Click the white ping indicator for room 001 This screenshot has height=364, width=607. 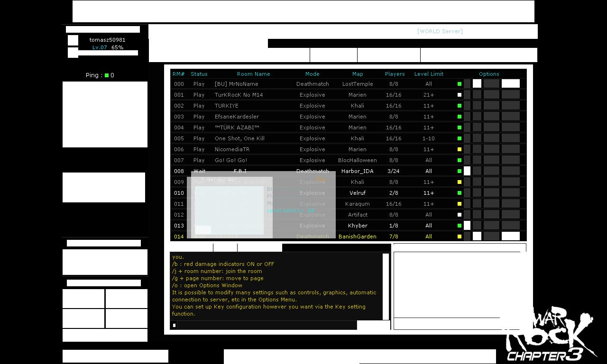[x=460, y=95]
